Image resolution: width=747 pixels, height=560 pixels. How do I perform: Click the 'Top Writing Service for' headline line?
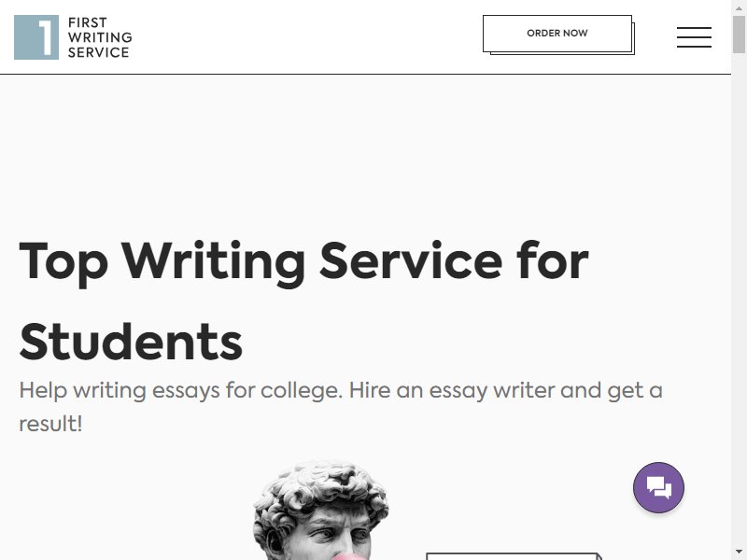303,262
